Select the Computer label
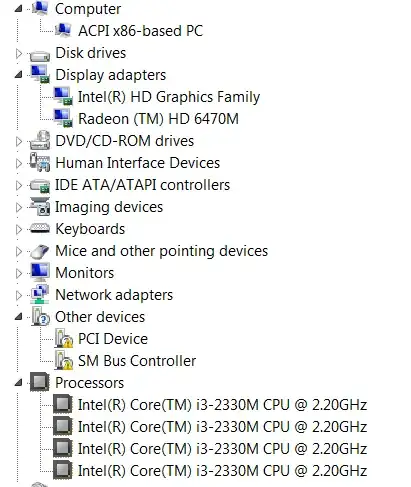The image size is (411, 487). (88, 9)
